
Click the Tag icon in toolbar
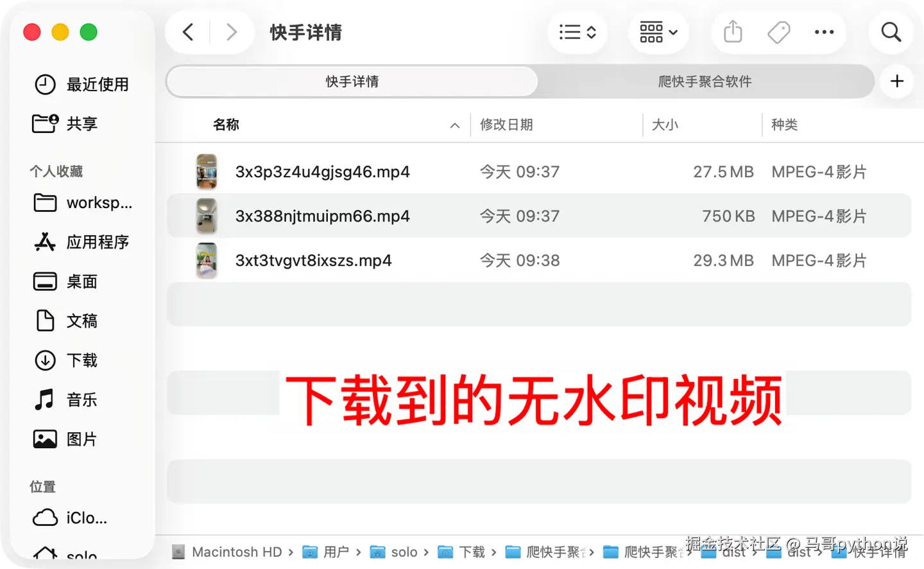point(778,32)
